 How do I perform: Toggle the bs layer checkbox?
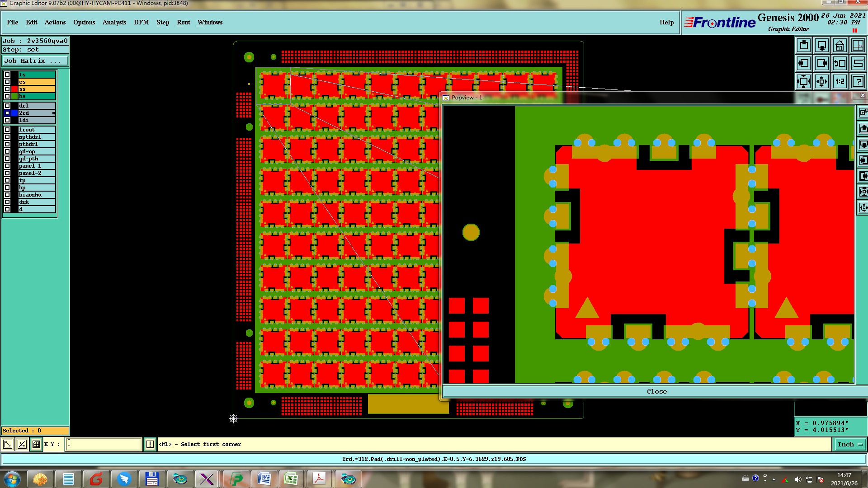pos(7,96)
